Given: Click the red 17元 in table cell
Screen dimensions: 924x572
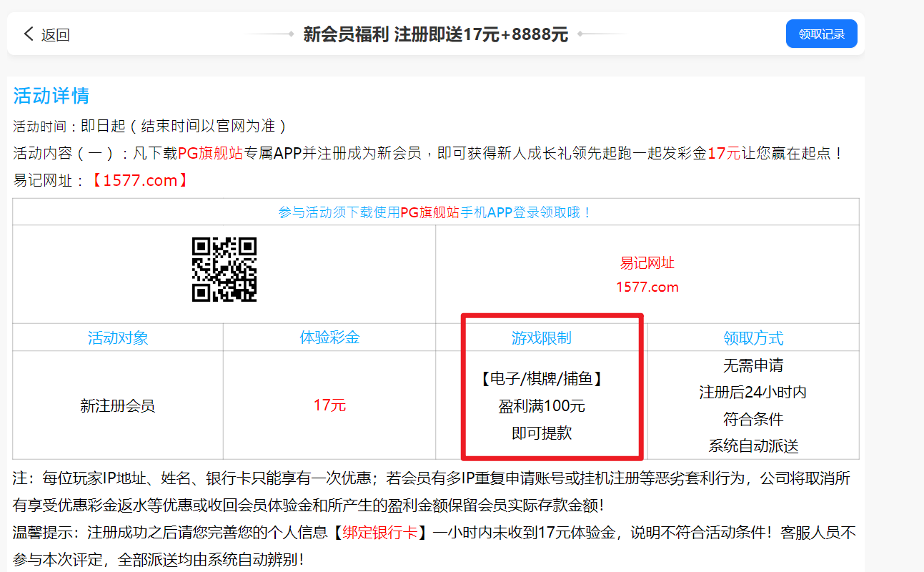Looking at the screenshot, I should [329, 405].
